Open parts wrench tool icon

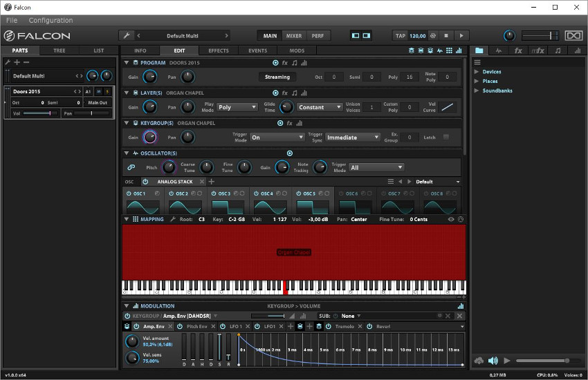(8, 62)
